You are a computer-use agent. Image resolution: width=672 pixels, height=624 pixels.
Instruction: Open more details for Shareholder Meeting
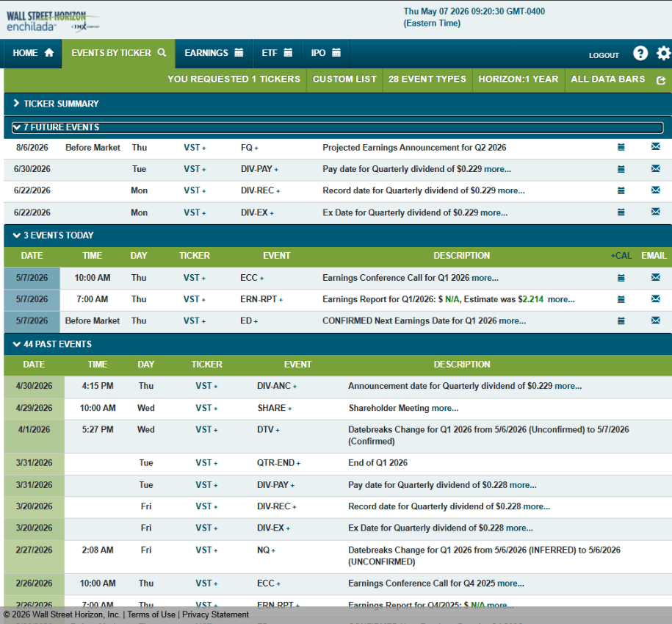pyautogui.click(x=445, y=408)
